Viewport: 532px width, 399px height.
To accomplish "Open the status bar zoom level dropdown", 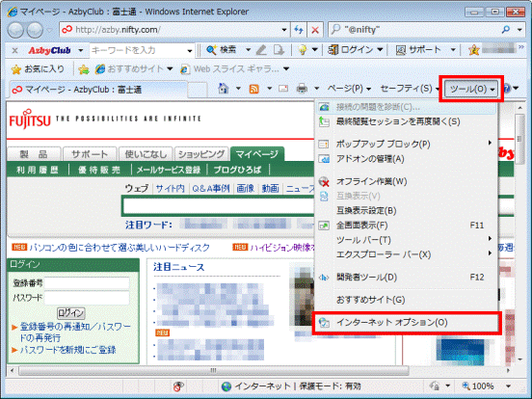I will click(x=508, y=386).
